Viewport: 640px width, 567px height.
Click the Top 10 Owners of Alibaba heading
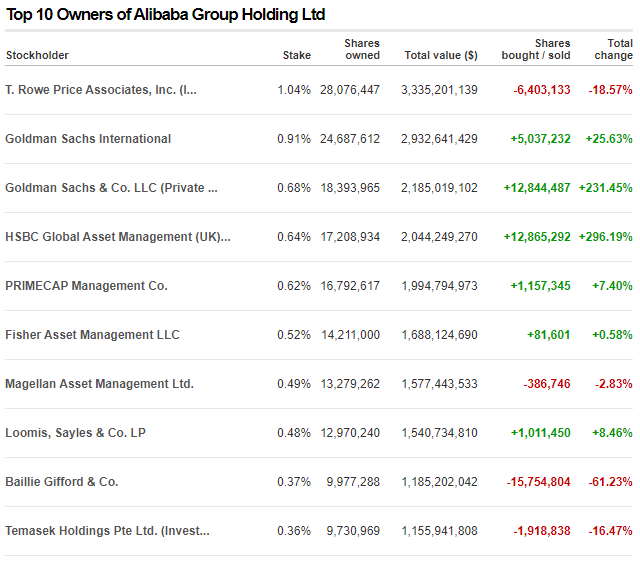(165, 14)
